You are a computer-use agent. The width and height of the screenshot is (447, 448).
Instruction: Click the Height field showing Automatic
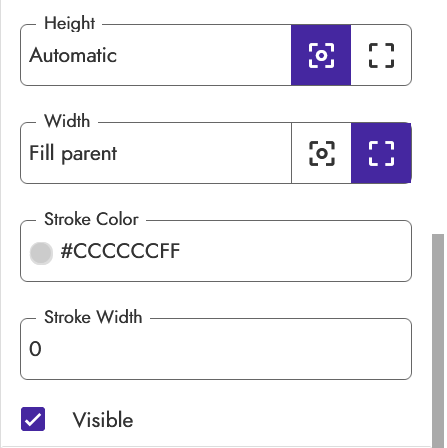(x=156, y=55)
